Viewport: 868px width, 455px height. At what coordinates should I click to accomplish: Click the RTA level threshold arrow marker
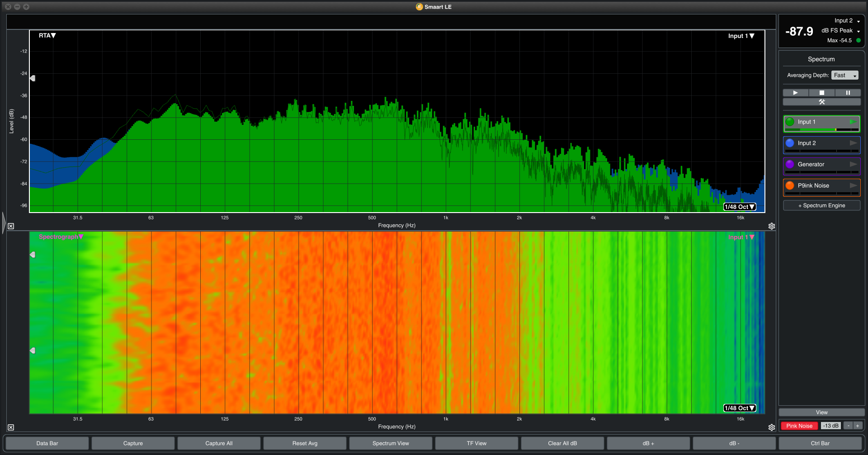click(33, 78)
